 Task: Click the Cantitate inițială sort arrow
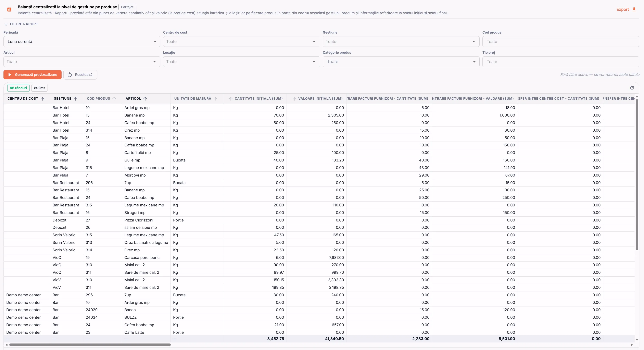[231, 99]
